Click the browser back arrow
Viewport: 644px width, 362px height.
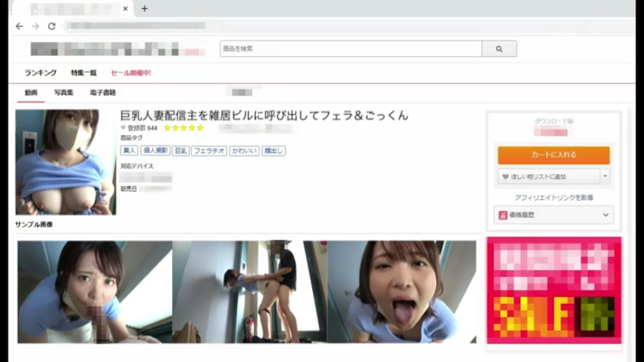19,26
